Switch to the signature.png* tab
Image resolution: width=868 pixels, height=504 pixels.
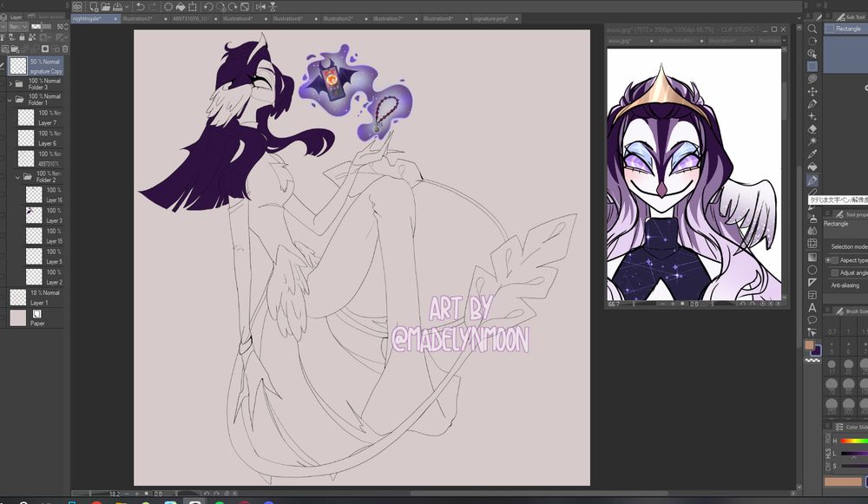[496, 19]
